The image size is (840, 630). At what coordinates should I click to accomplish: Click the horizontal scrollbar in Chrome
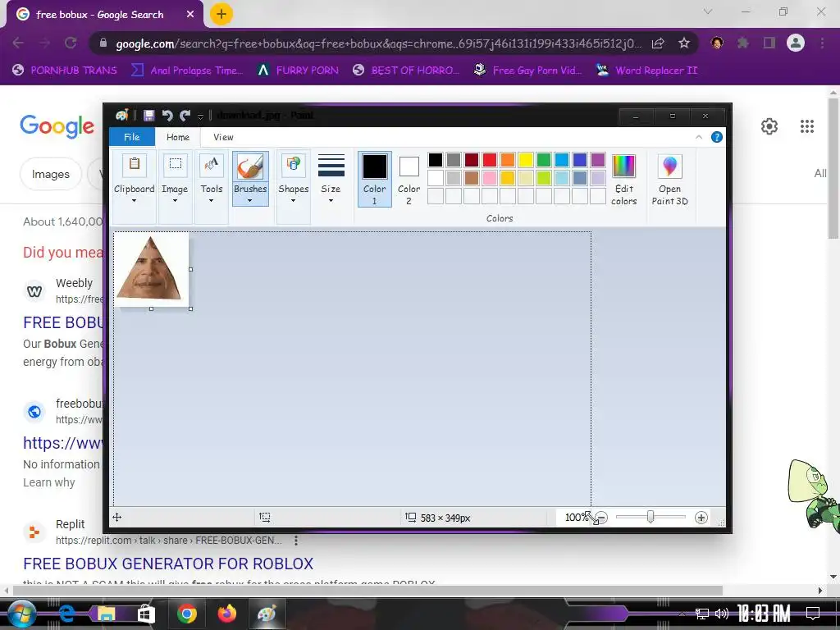(367, 591)
